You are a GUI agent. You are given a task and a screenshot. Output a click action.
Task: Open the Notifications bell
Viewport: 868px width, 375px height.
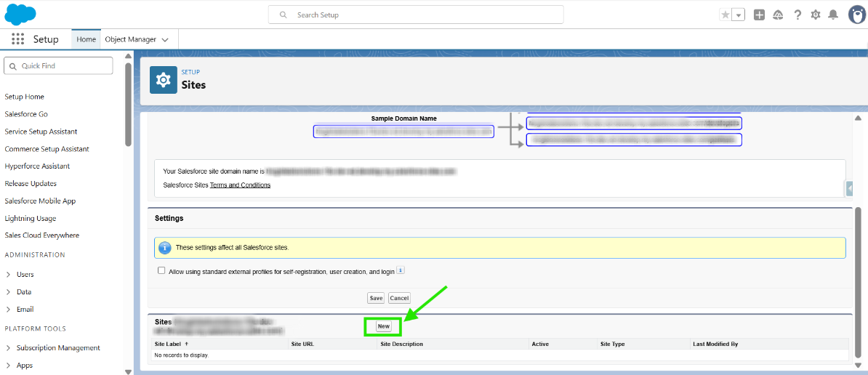[833, 15]
